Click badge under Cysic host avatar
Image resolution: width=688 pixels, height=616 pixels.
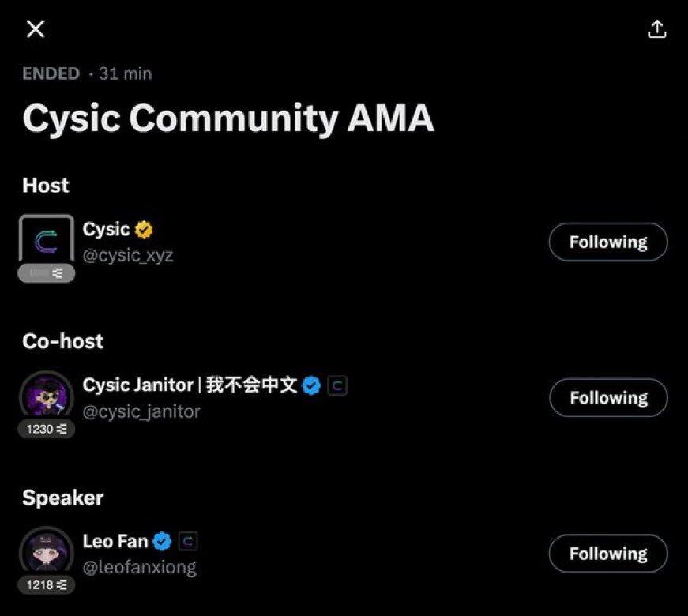tap(46, 273)
